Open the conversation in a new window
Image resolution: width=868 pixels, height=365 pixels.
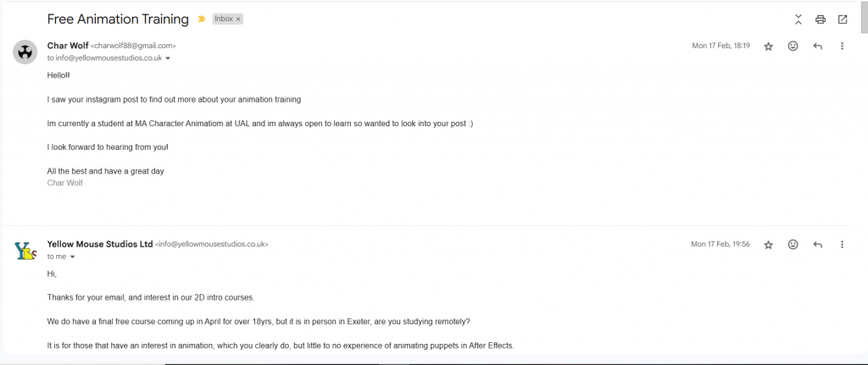tap(843, 19)
